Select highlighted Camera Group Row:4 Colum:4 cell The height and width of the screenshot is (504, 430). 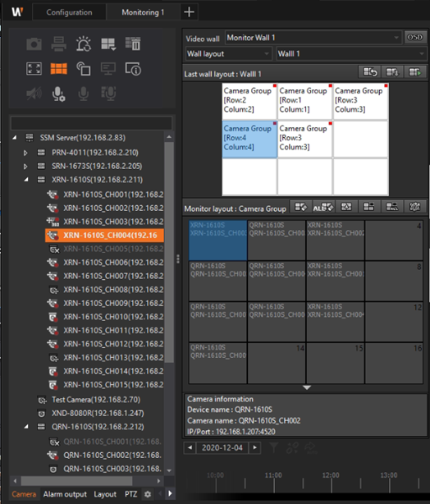(249, 140)
